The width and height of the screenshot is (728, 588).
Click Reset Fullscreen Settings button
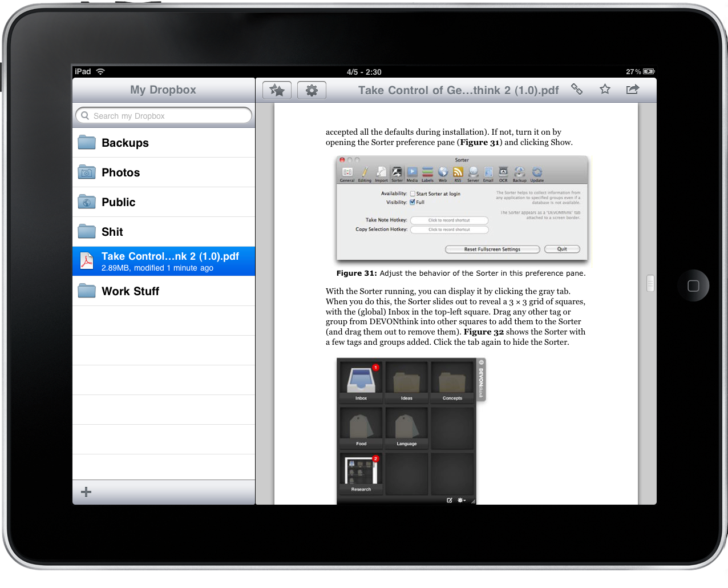click(x=492, y=249)
